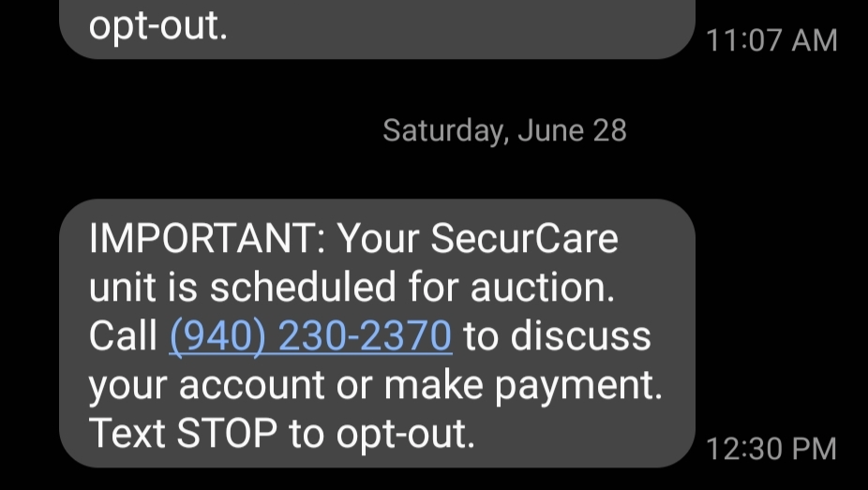Tap the word SecurCare in the message
868x490 pixels.
pos(524,240)
